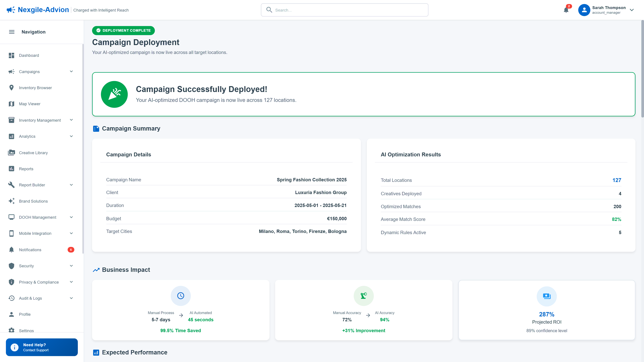Click the notification bell icon
Image resolution: width=644 pixels, height=362 pixels.
pos(566,10)
